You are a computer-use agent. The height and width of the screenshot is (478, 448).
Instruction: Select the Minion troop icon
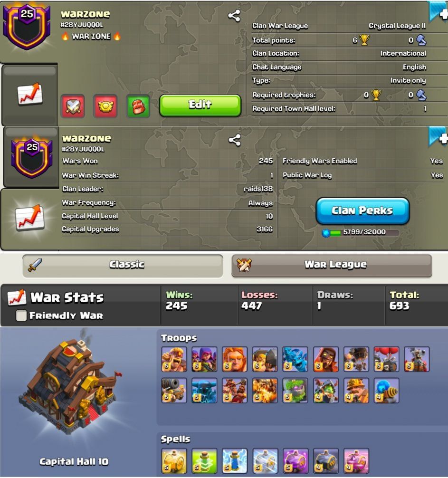[295, 359]
